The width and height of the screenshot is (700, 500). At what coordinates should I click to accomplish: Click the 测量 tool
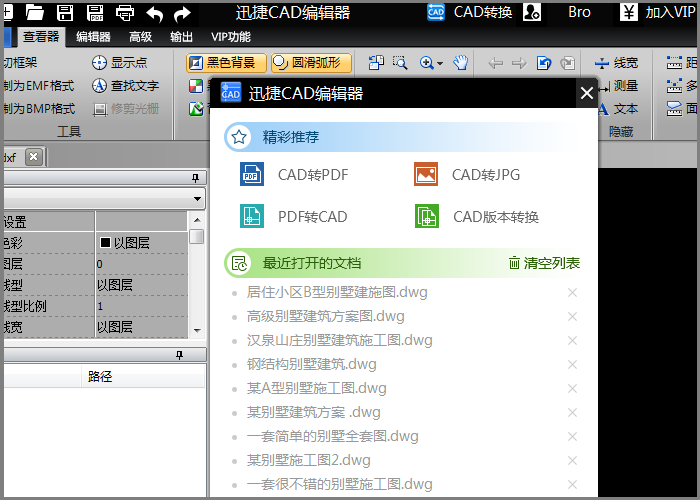point(618,86)
